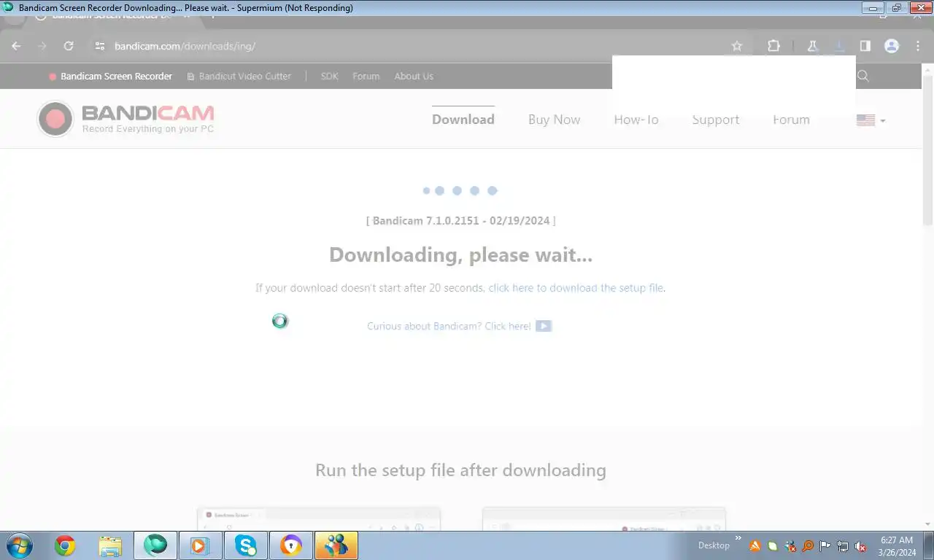
Task: Open the Extensions puzzle icon
Action: (x=773, y=46)
